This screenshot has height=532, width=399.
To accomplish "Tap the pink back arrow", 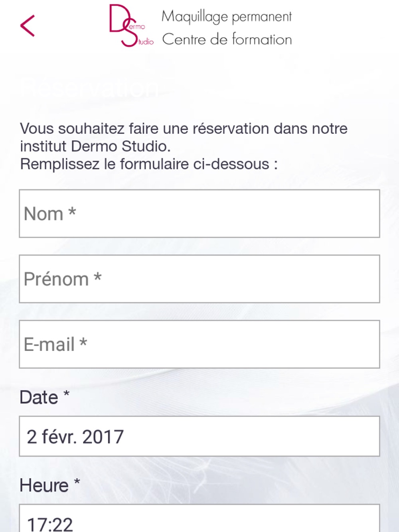I will [28, 26].
